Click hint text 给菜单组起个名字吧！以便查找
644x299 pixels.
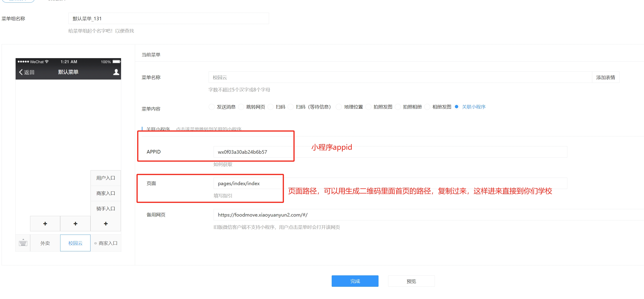(101, 31)
